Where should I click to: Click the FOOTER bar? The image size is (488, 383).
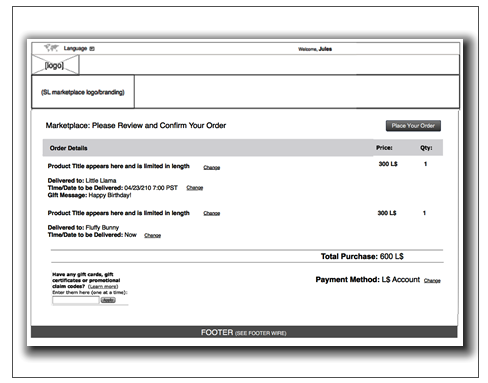244,332
